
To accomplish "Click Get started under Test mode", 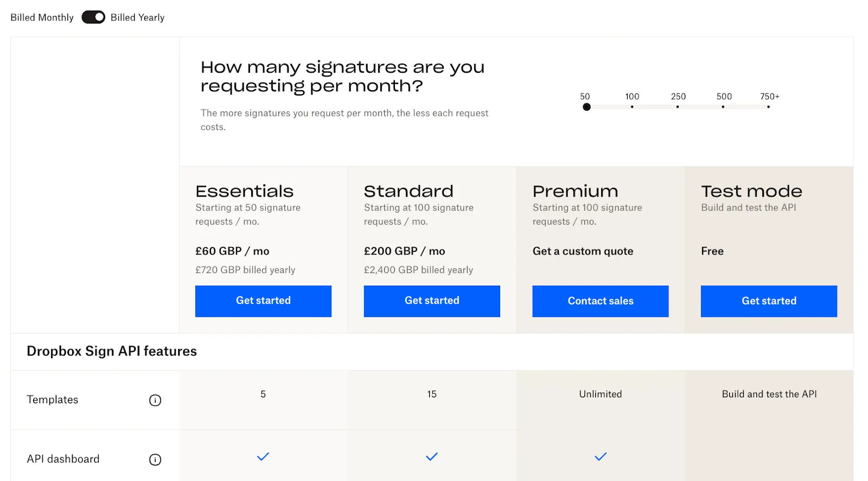I will (x=769, y=301).
